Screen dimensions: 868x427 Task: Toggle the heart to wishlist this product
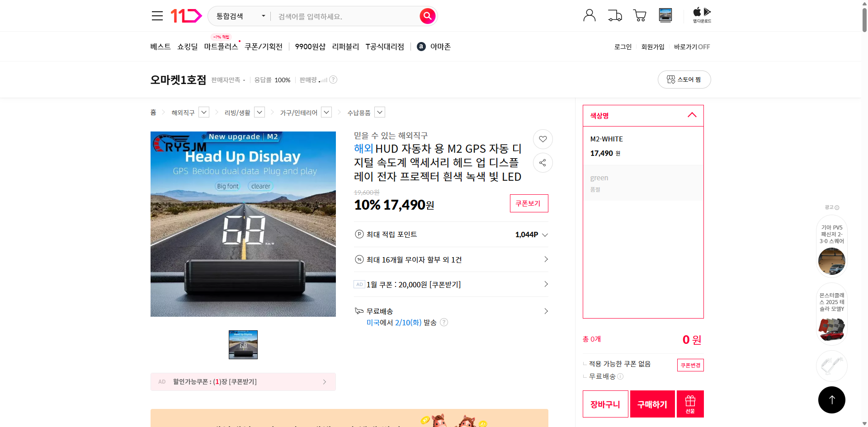tap(542, 139)
